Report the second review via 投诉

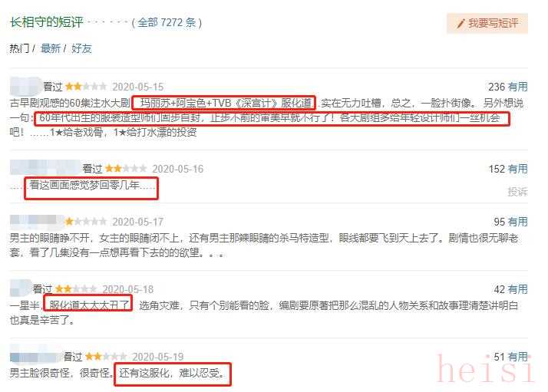pyautogui.click(x=517, y=192)
